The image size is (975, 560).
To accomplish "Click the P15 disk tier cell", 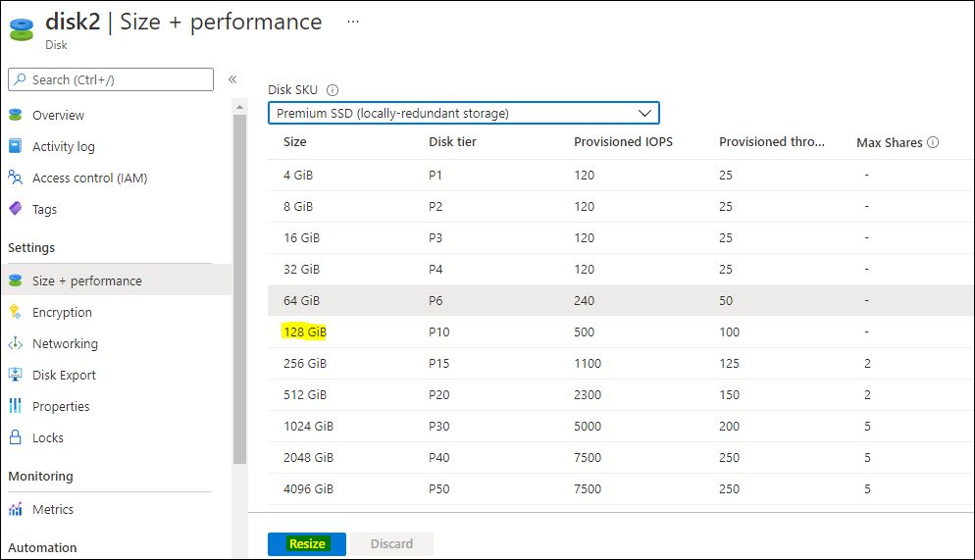I will tap(439, 364).
